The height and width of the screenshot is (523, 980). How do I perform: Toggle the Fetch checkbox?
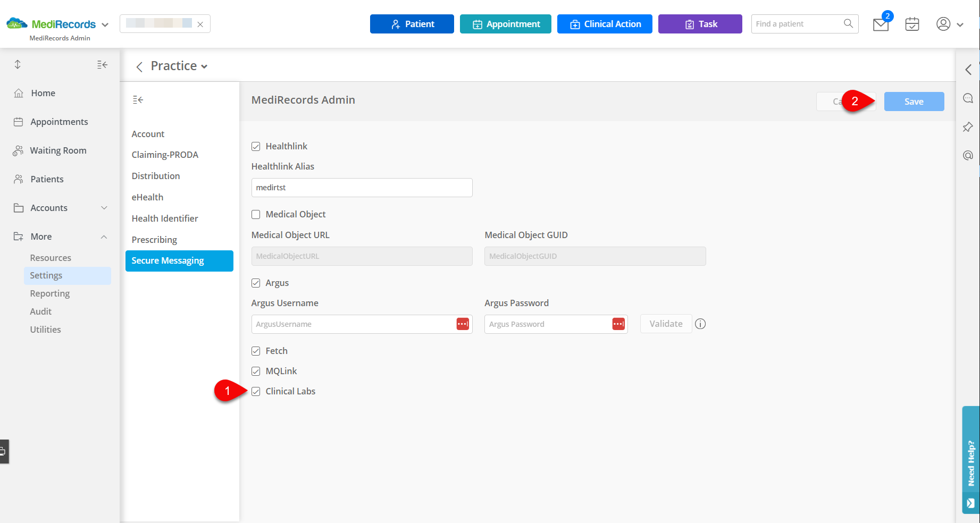pyautogui.click(x=256, y=351)
